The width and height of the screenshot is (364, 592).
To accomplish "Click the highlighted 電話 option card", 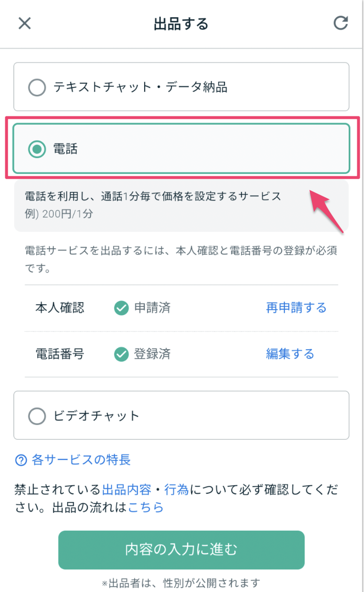I will 182,148.
